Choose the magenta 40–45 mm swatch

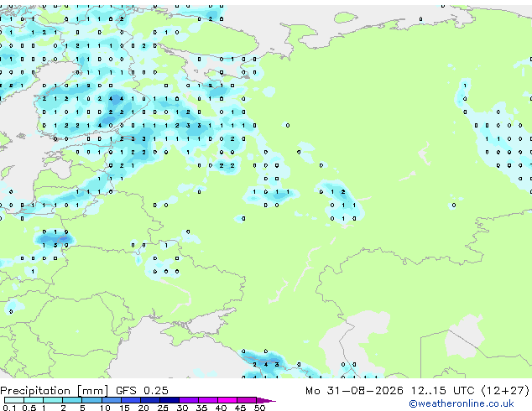pyautogui.click(x=227, y=400)
